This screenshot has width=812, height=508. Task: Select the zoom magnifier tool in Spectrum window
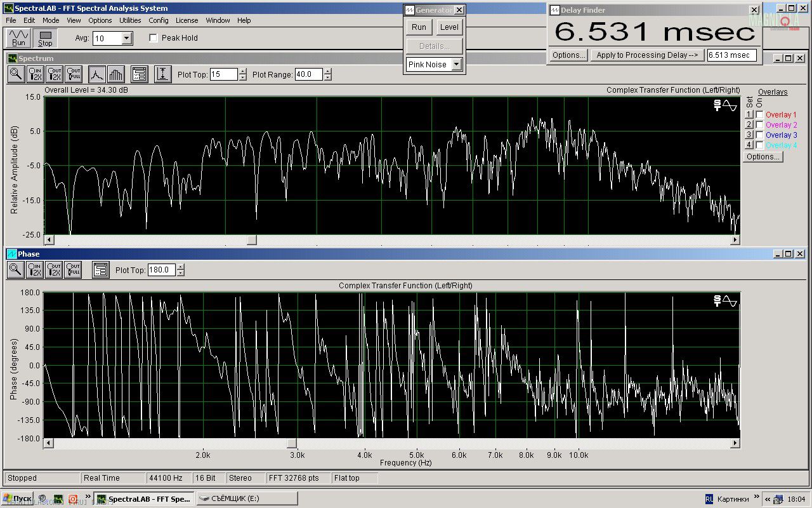click(16, 74)
